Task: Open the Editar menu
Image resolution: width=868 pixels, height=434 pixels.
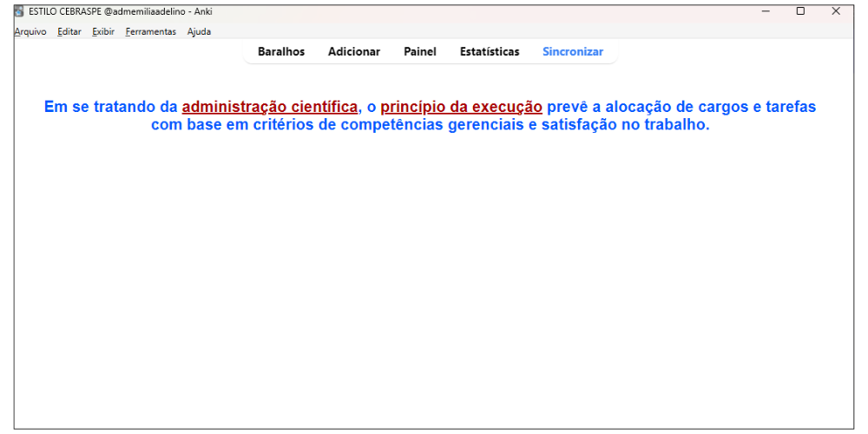Action: 69,32
